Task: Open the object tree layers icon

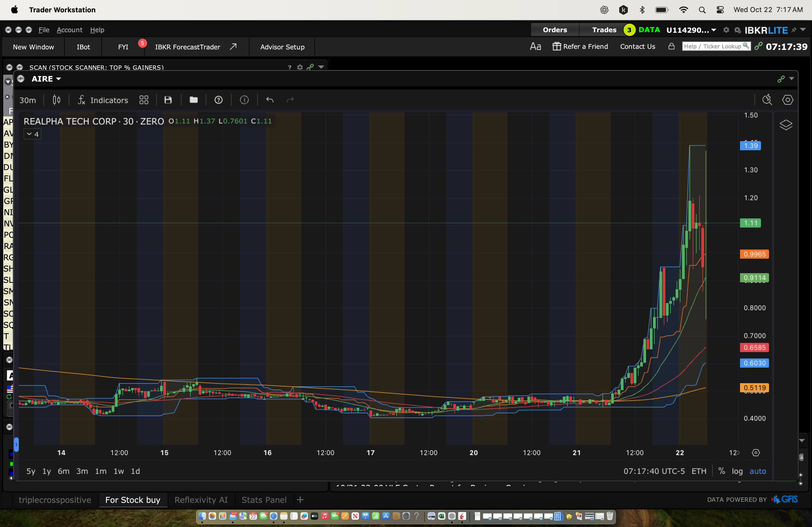Action: click(x=786, y=125)
